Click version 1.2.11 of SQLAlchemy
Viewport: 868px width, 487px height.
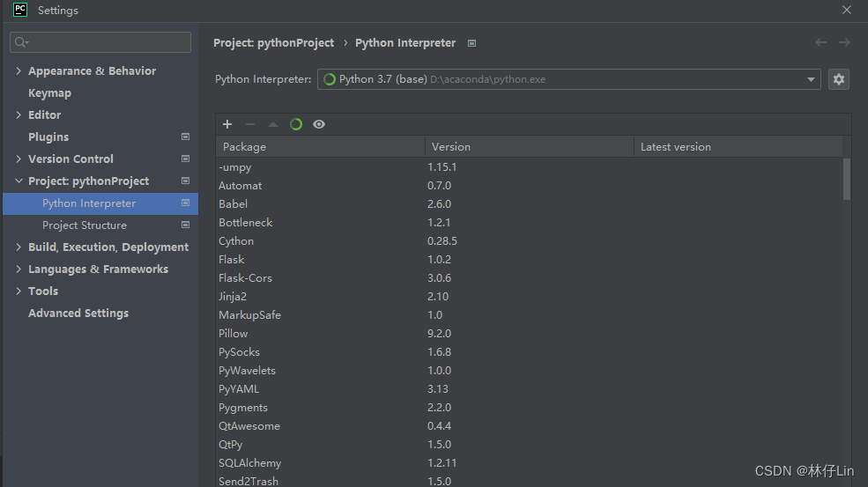pyautogui.click(x=441, y=463)
